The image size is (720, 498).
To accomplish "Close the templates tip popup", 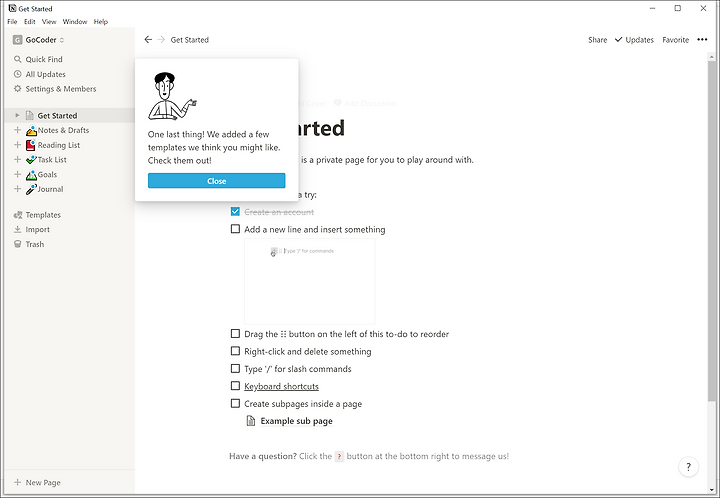I will 216,181.
